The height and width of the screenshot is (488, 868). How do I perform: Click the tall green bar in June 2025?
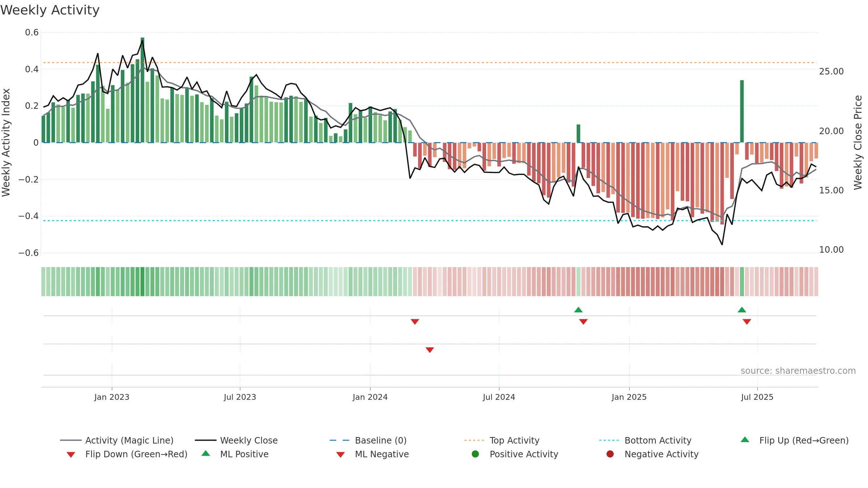742,111
